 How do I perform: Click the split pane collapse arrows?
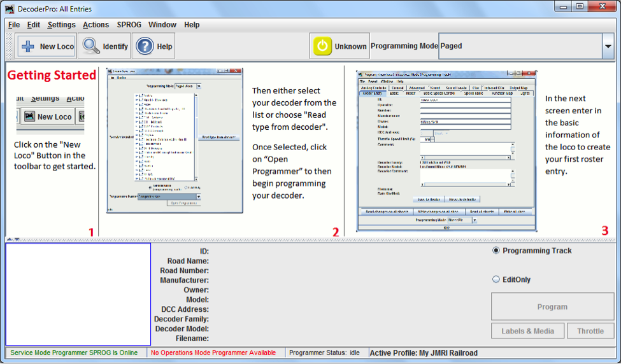13,239
